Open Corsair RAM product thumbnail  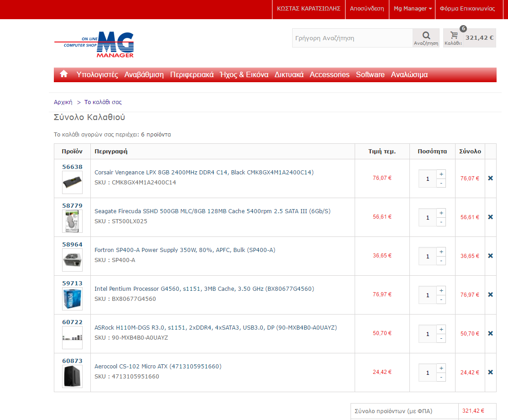tap(72, 183)
